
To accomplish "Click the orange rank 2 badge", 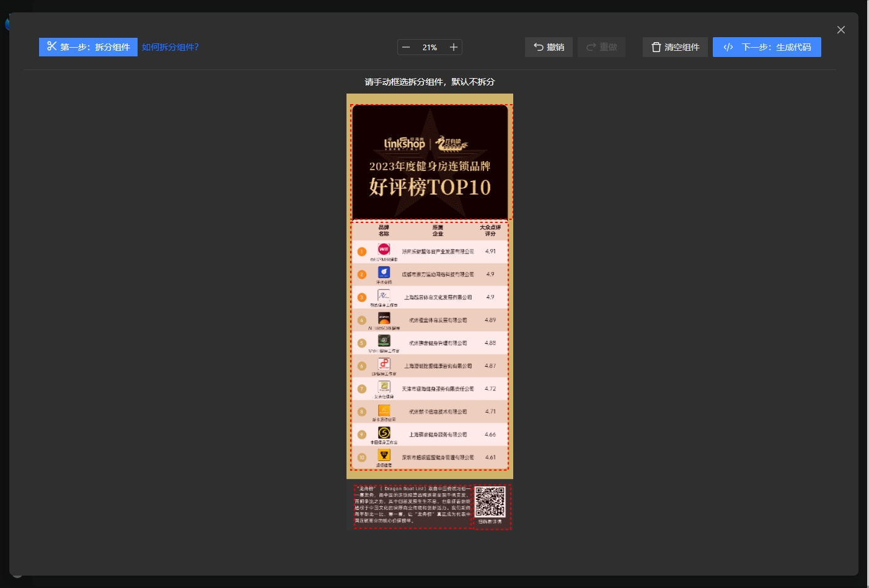I will click(x=362, y=274).
